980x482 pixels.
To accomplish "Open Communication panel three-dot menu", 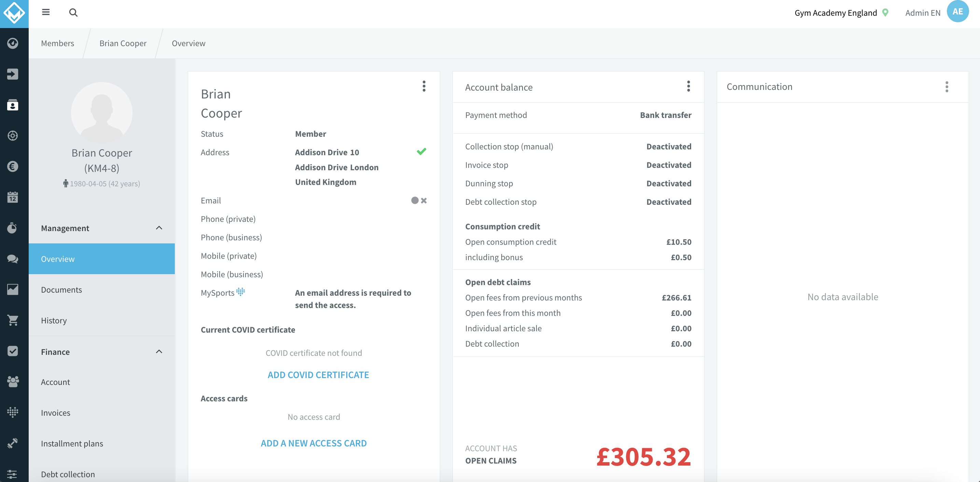I will [947, 87].
